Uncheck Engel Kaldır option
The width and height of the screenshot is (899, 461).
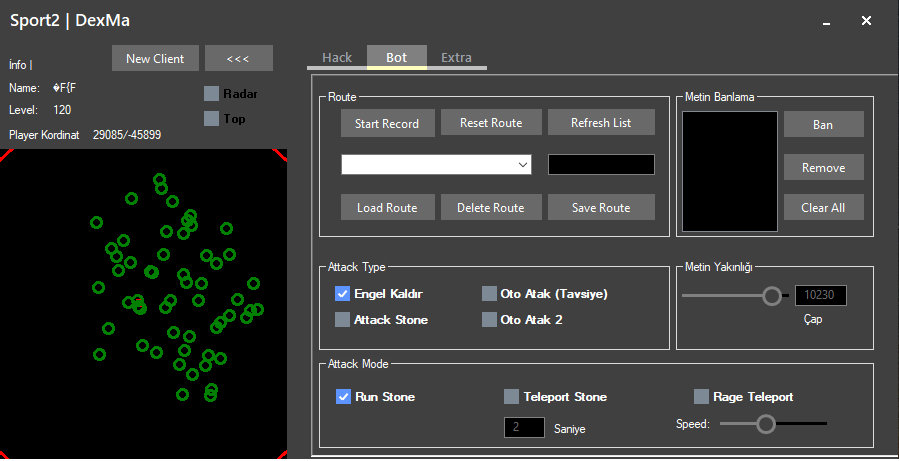(343, 294)
